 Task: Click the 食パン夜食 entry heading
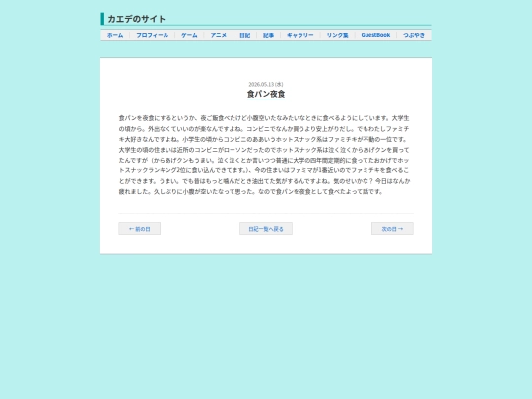pos(266,94)
